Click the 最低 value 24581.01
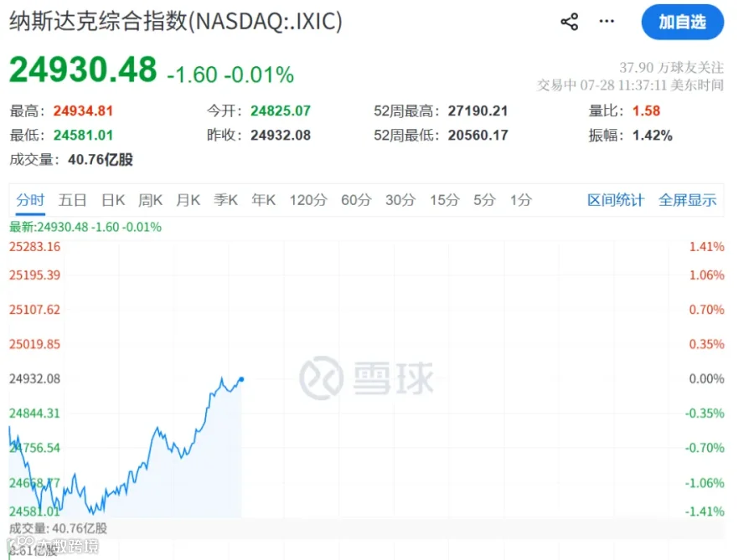This screenshot has height=560, width=754. 83,135
